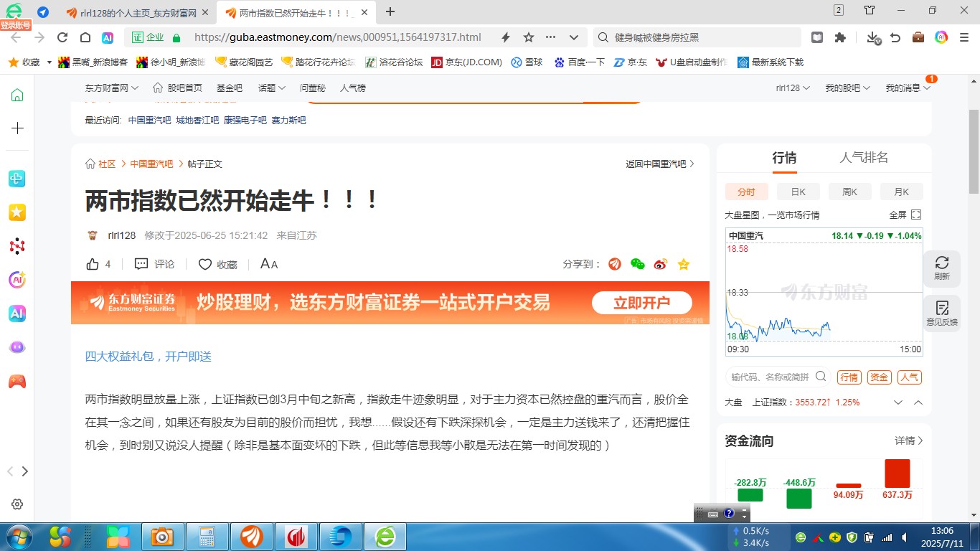Open the new tab plus button
The image size is (980, 551).
point(390,11)
